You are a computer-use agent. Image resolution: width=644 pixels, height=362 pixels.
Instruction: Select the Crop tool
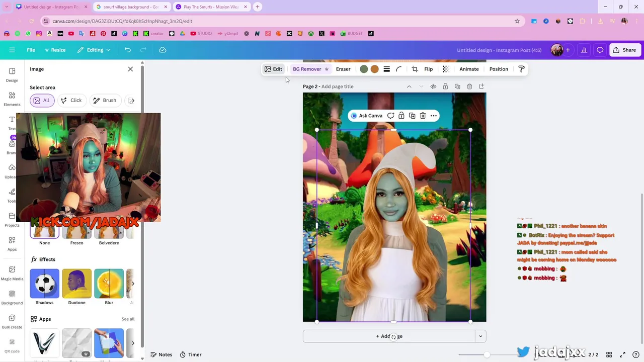click(x=415, y=69)
